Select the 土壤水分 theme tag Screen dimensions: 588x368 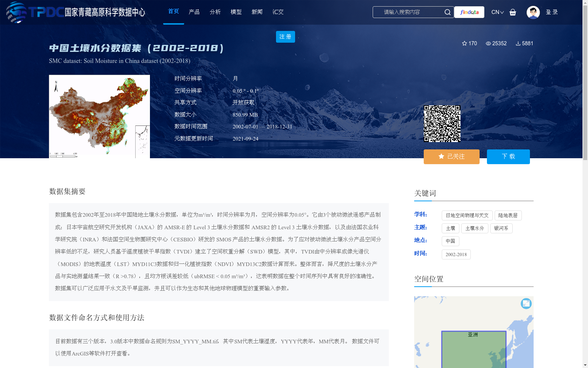click(475, 229)
